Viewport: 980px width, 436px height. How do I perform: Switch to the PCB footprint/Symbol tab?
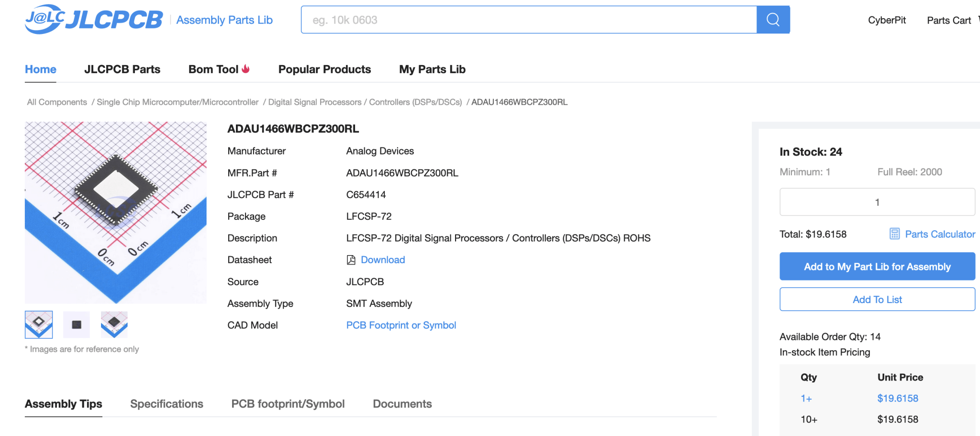click(288, 404)
